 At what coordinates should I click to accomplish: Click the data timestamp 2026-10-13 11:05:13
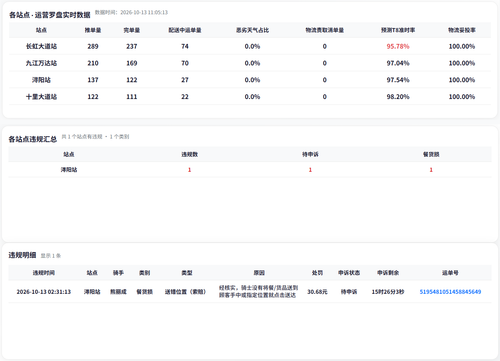pos(144,12)
